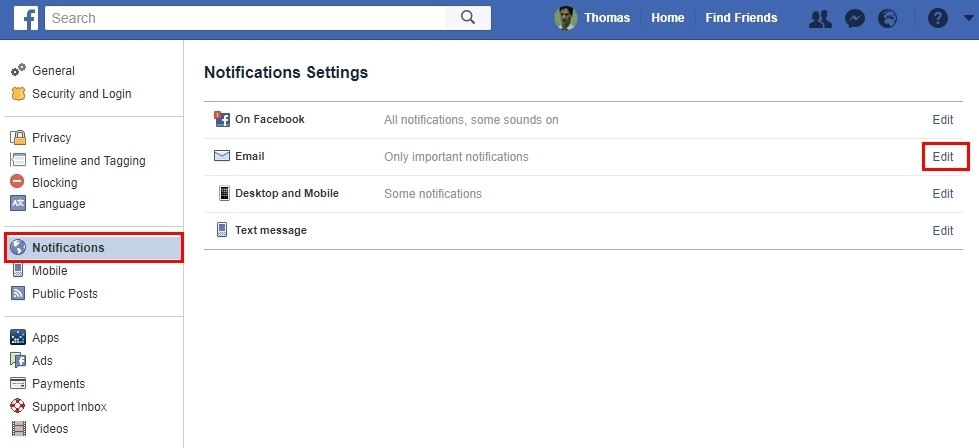
Task: Open Find Friends
Action: [741, 18]
